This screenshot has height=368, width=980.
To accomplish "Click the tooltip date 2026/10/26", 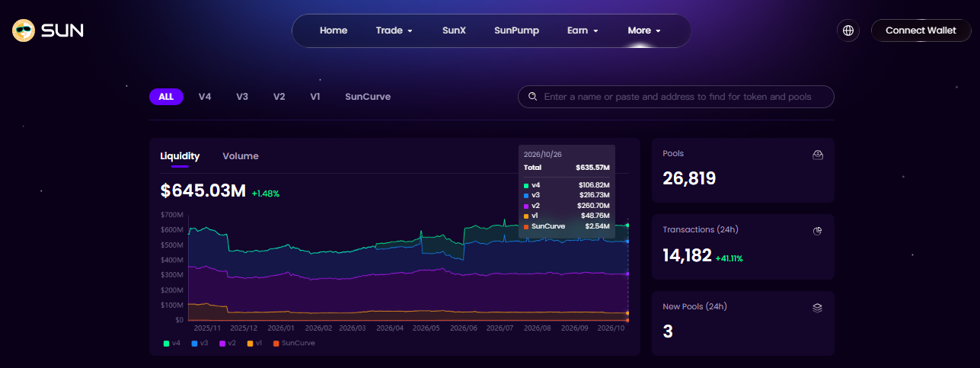I will [542, 154].
